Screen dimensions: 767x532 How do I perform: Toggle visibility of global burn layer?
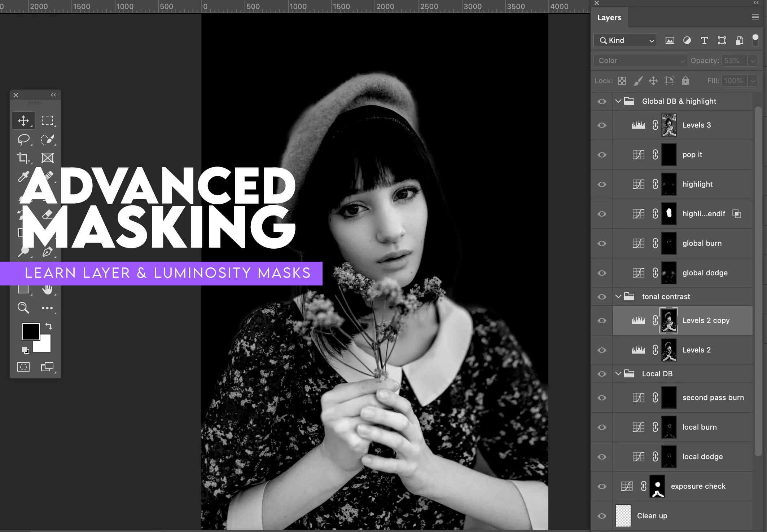point(602,243)
